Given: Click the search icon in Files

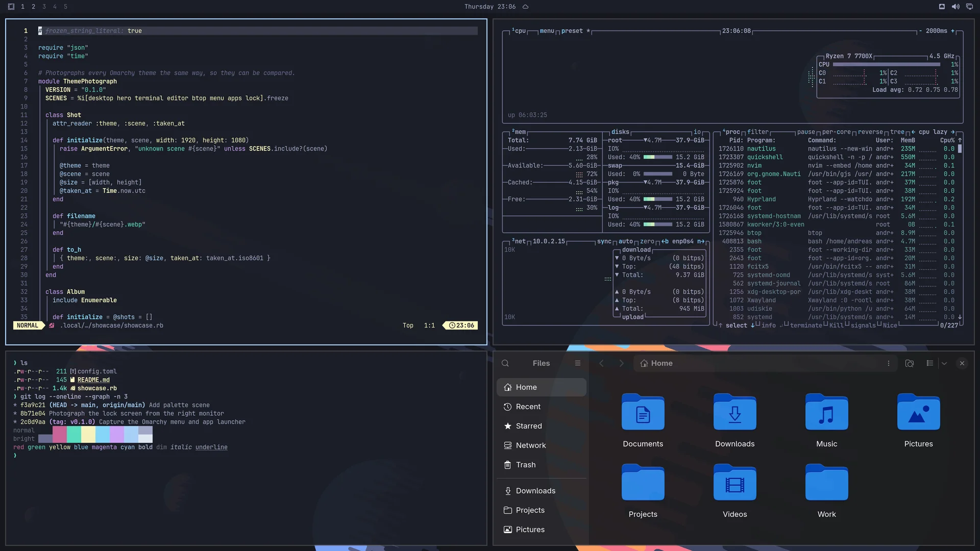Looking at the screenshot, I should tap(505, 363).
